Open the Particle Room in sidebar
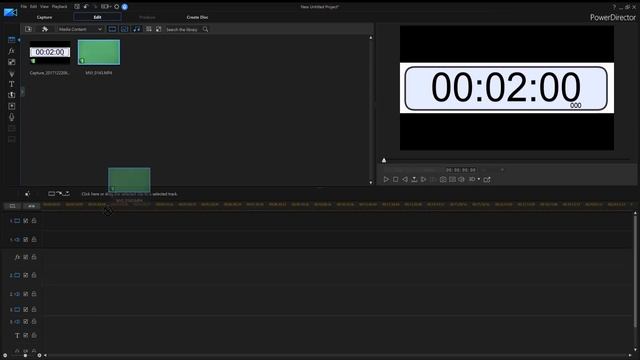The width and height of the screenshot is (640, 360). click(x=11, y=73)
